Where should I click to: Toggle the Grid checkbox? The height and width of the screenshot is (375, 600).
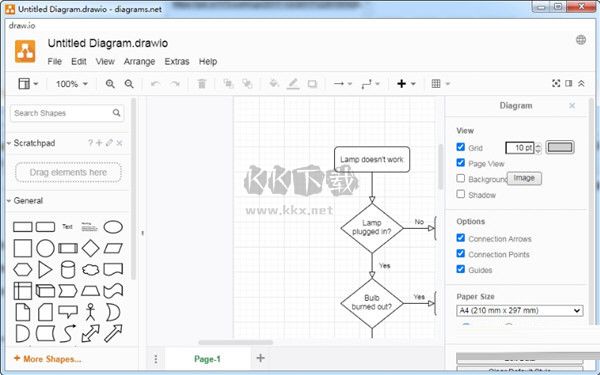[461, 147]
